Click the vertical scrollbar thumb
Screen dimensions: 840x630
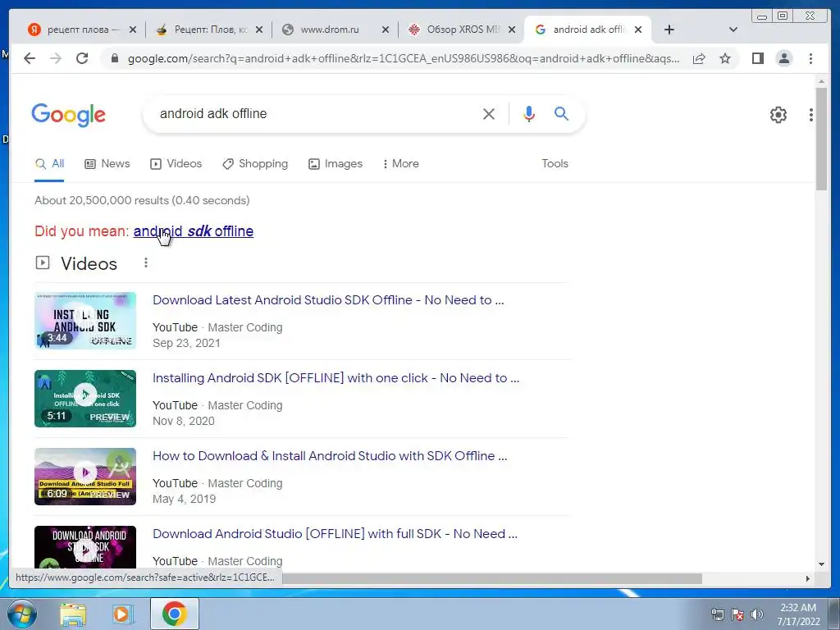(821, 138)
